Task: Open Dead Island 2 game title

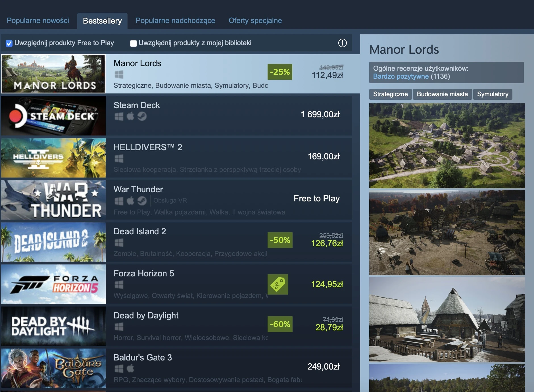Action: [x=140, y=231]
